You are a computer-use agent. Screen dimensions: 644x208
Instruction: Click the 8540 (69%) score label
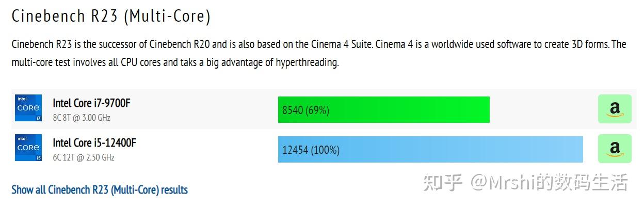305,110
